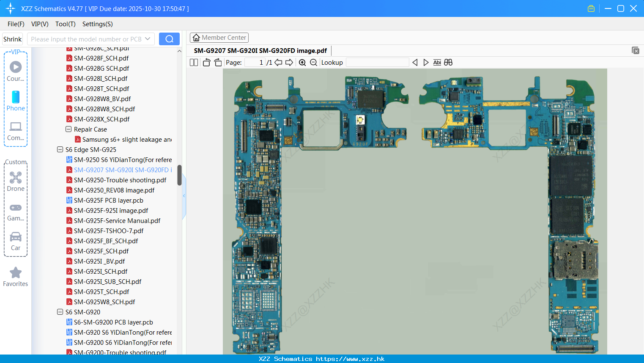This screenshot has width=644, height=363.
Task: Toggle two-page view icon
Action: click(x=194, y=62)
